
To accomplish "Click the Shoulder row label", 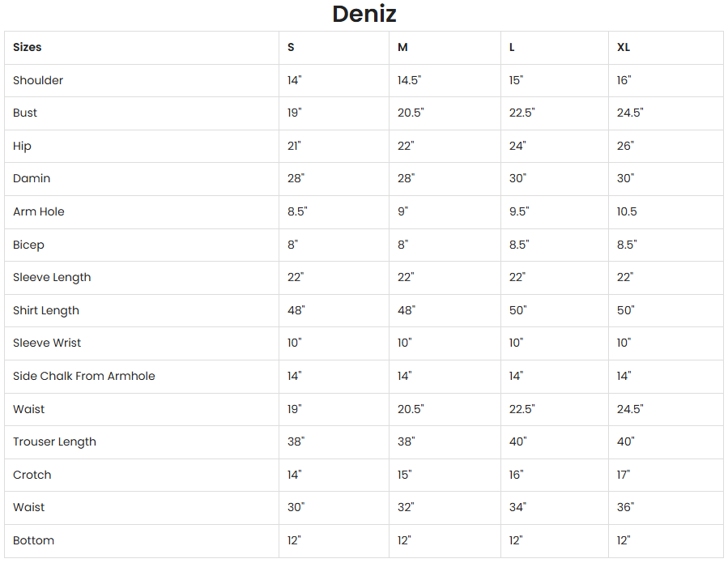I will 38,80.
